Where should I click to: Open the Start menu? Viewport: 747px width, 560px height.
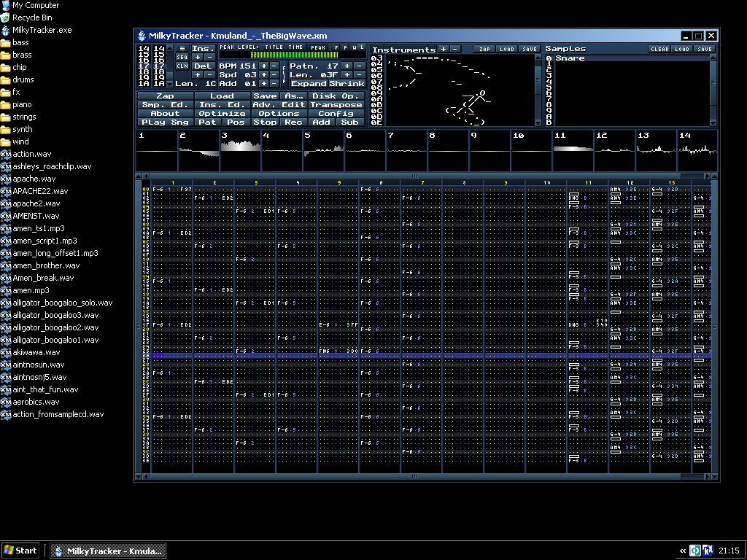point(20,551)
